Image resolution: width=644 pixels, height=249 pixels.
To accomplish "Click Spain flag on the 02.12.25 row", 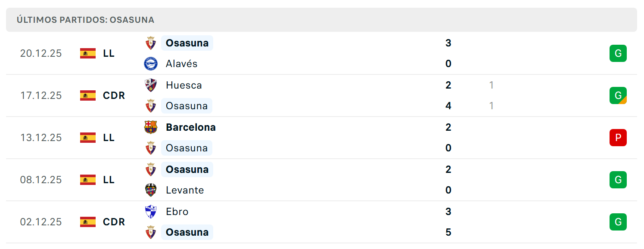I will (88, 222).
